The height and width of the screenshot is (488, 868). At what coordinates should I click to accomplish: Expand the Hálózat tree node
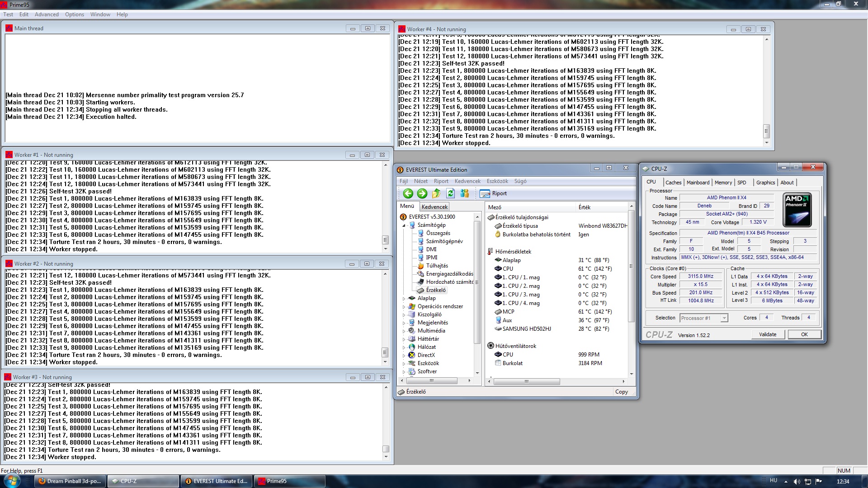pos(404,347)
